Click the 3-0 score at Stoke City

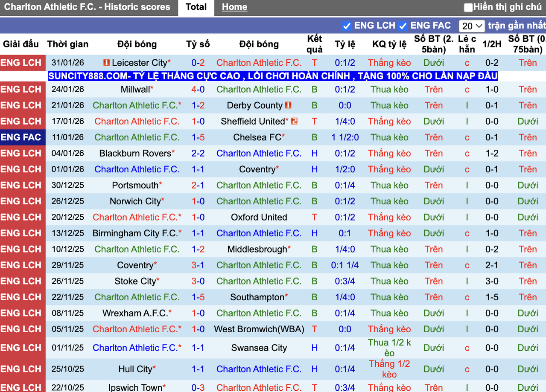point(198,282)
